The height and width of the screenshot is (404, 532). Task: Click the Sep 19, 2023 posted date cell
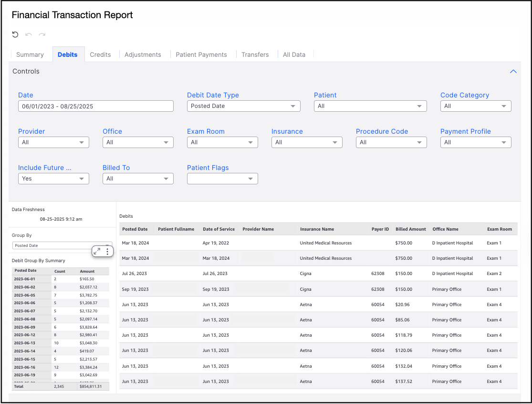(135, 289)
